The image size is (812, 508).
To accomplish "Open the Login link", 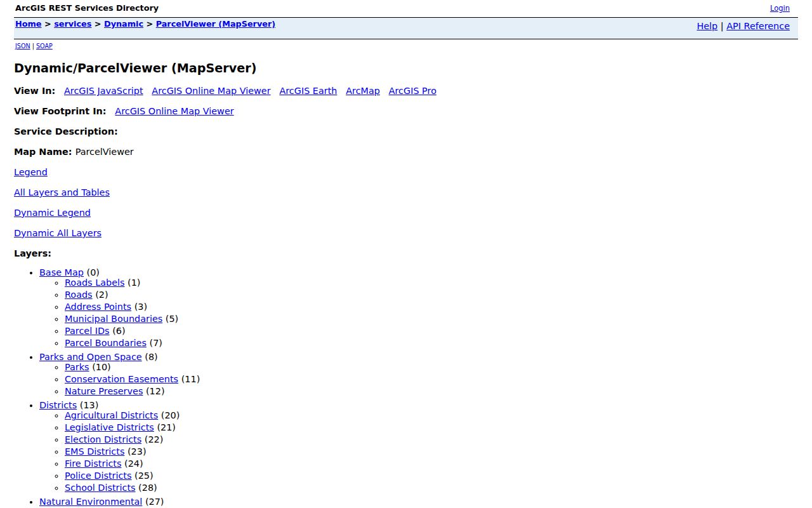I will [x=780, y=8].
